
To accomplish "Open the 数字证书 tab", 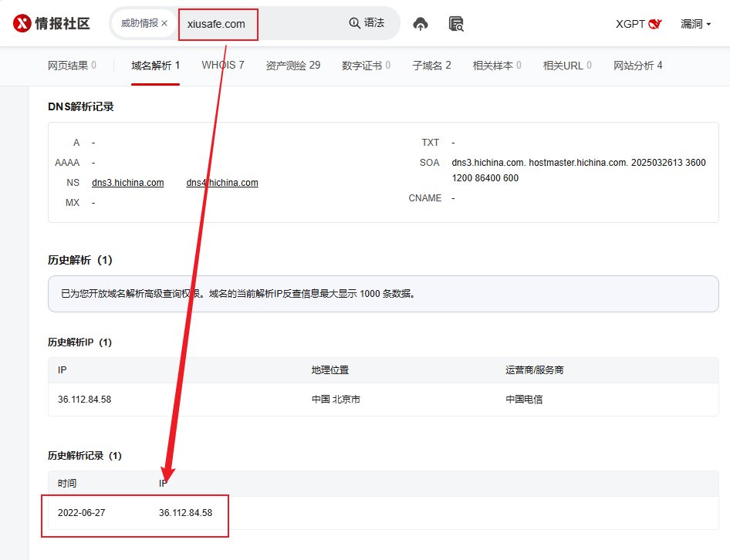I will pos(367,66).
